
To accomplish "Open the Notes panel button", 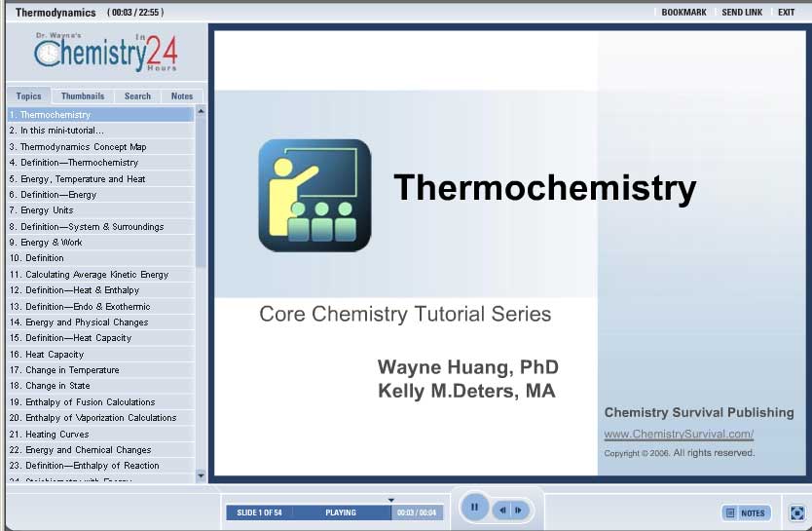I will pyautogui.click(x=746, y=512).
